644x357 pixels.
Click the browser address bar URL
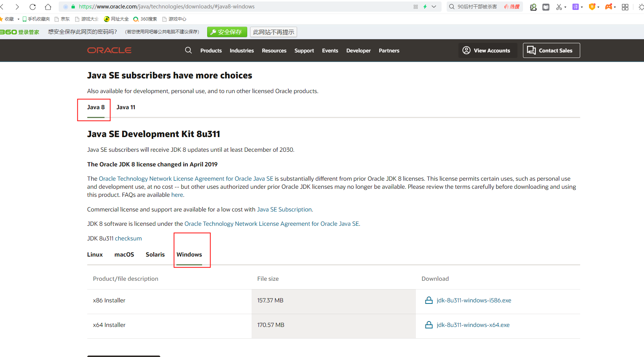click(x=167, y=7)
